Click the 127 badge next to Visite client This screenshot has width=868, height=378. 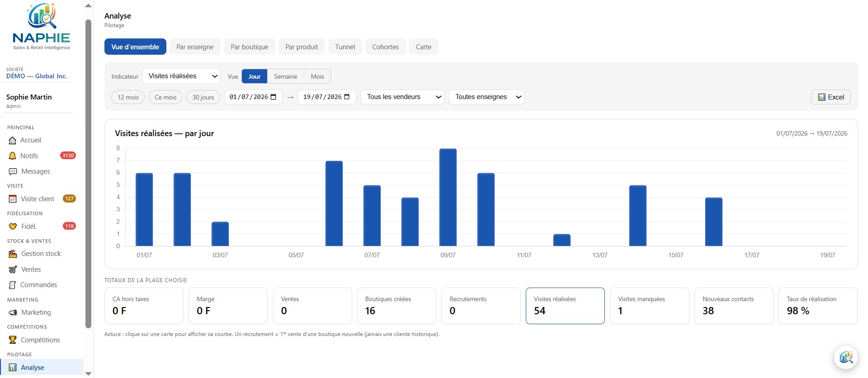pyautogui.click(x=69, y=198)
